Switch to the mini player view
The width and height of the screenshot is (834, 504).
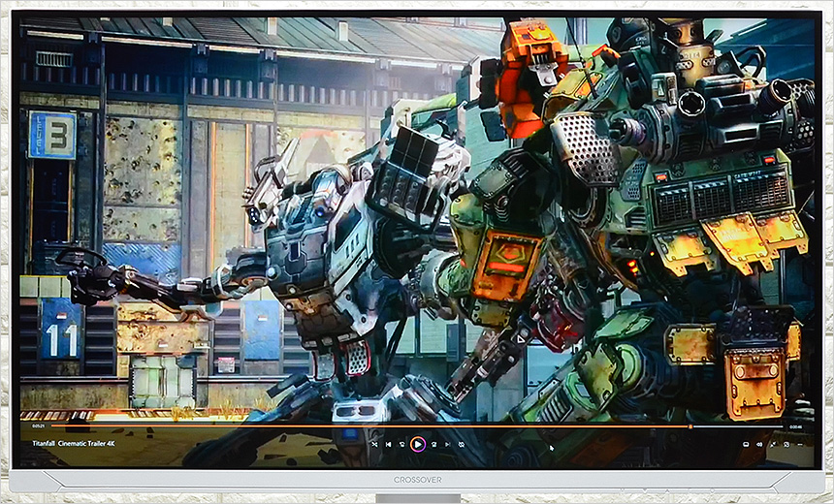pos(786,444)
